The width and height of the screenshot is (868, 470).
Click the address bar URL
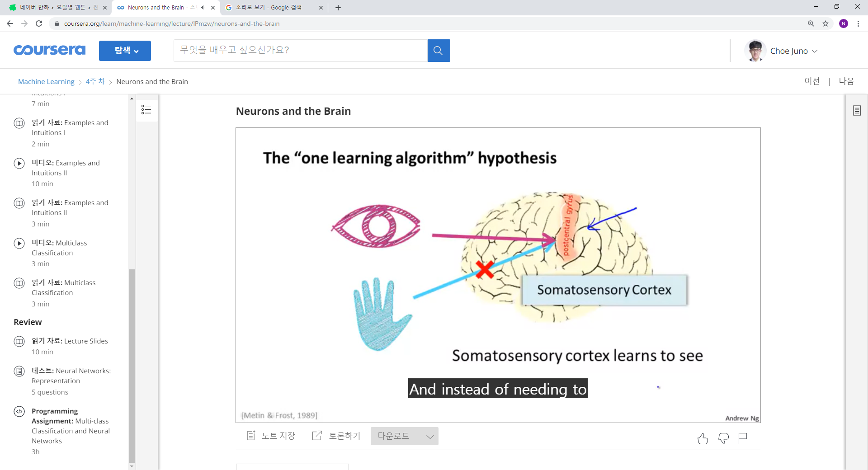tap(172, 23)
